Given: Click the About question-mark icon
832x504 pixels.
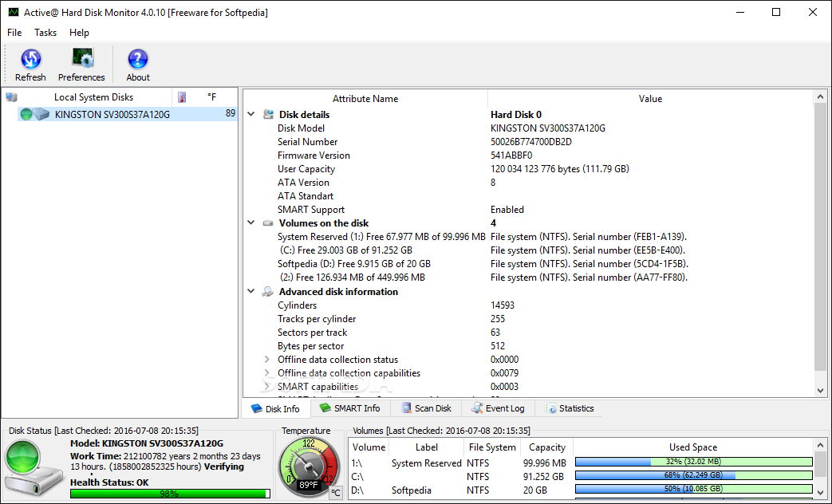Looking at the screenshot, I should 138,59.
